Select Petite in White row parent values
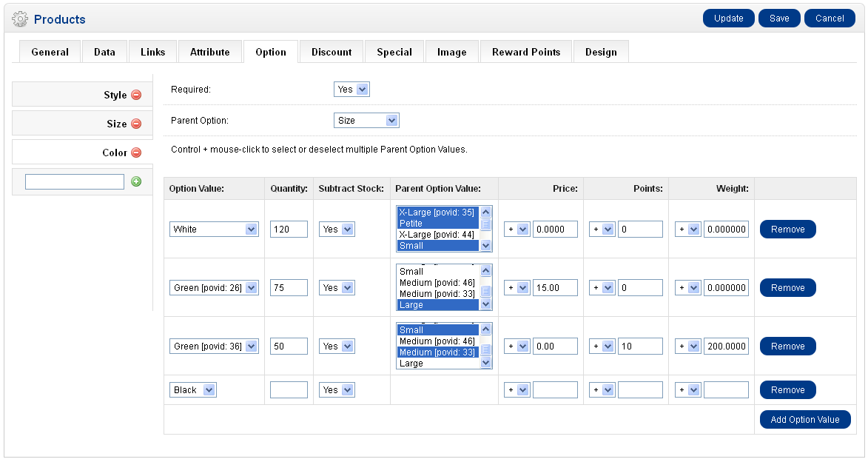This screenshot has height=462, width=868. [438, 224]
